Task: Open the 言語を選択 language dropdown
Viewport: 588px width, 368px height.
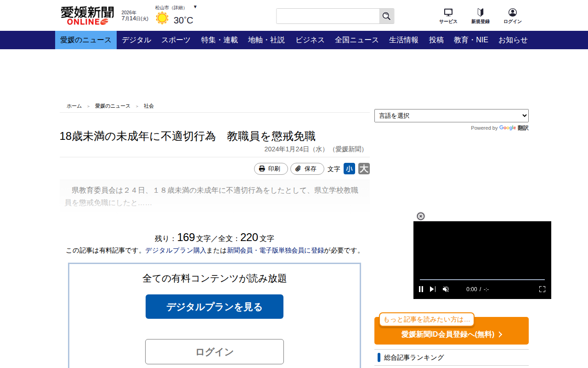Action: click(x=452, y=115)
